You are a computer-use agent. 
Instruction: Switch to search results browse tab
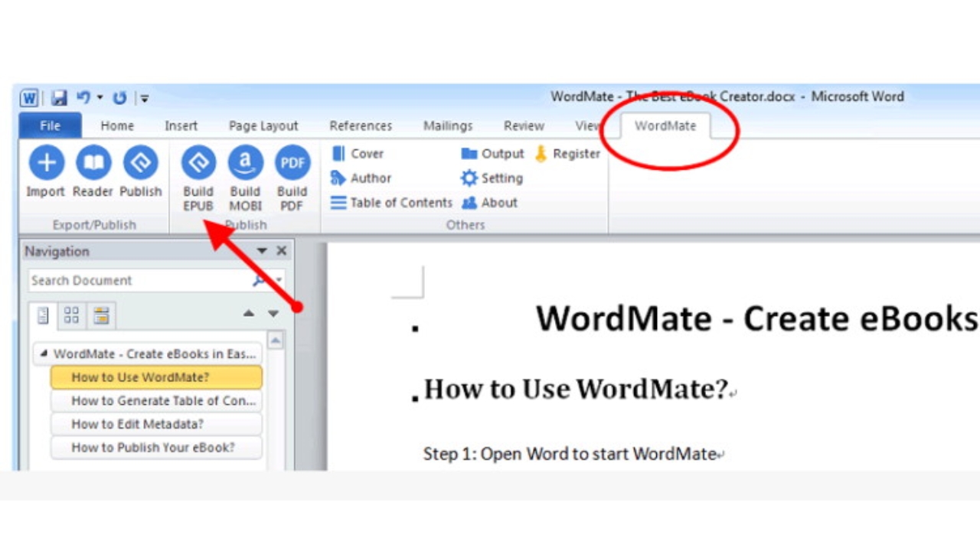[x=101, y=315]
